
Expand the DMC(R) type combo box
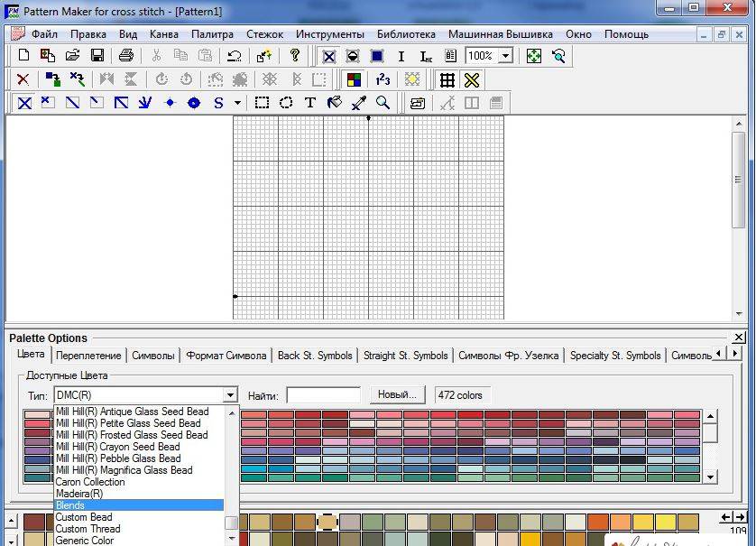230,395
